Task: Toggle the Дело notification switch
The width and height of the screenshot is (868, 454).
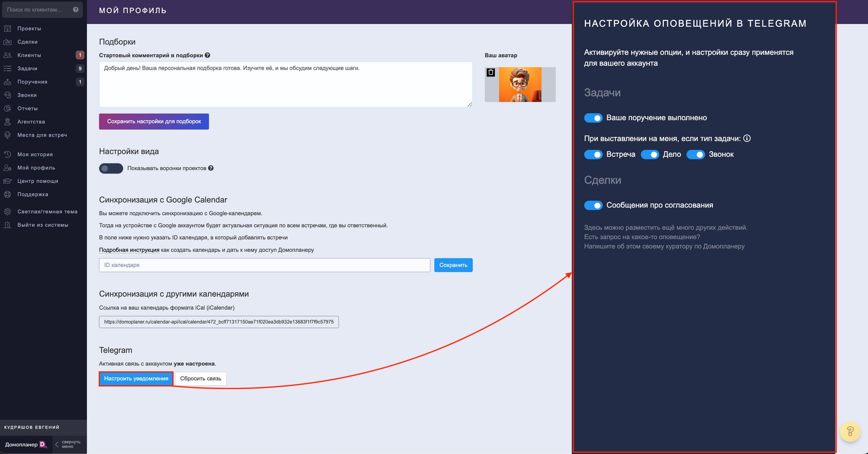Action: [650, 155]
